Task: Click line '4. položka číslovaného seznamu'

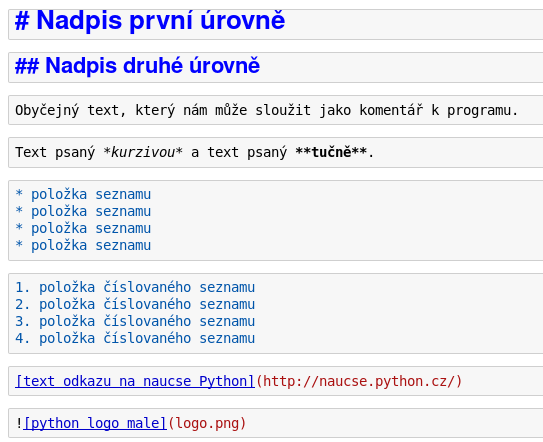Action: (135, 338)
